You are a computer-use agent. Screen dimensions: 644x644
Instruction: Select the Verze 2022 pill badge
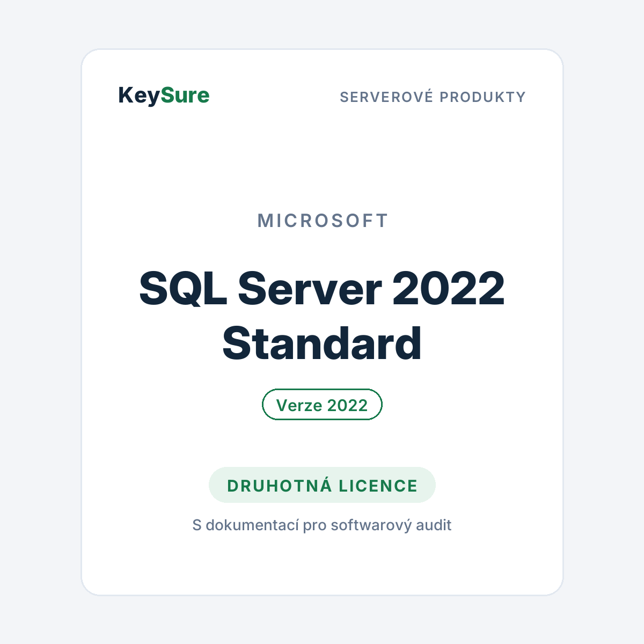coord(322,405)
